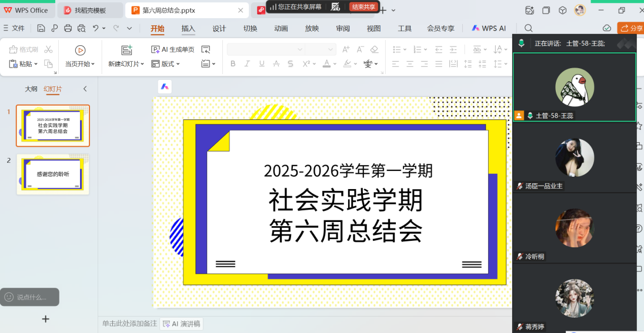Click AI 生成单页 in the ribbon
This screenshot has height=333, width=644.
(x=173, y=49)
